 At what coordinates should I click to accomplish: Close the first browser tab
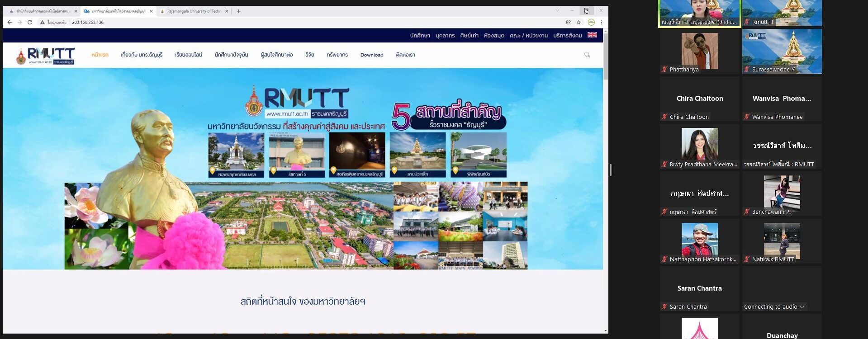tap(76, 11)
